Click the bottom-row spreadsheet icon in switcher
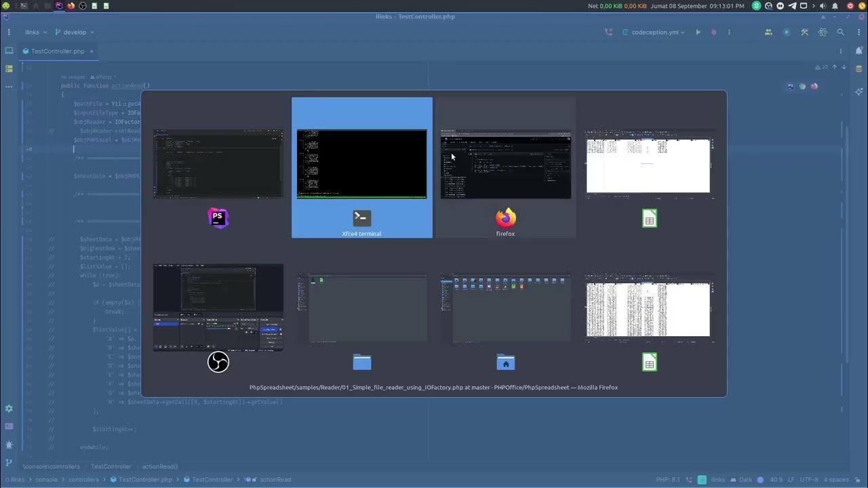The image size is (868, 488). pos(650,362)
